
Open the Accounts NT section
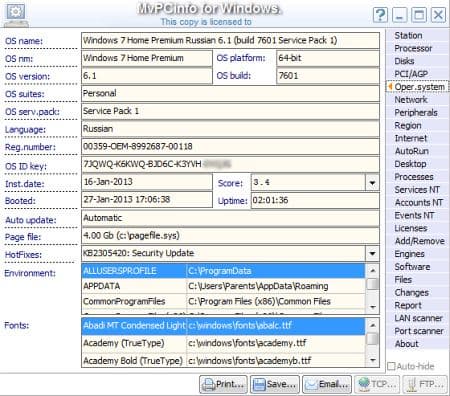point(419,203)
